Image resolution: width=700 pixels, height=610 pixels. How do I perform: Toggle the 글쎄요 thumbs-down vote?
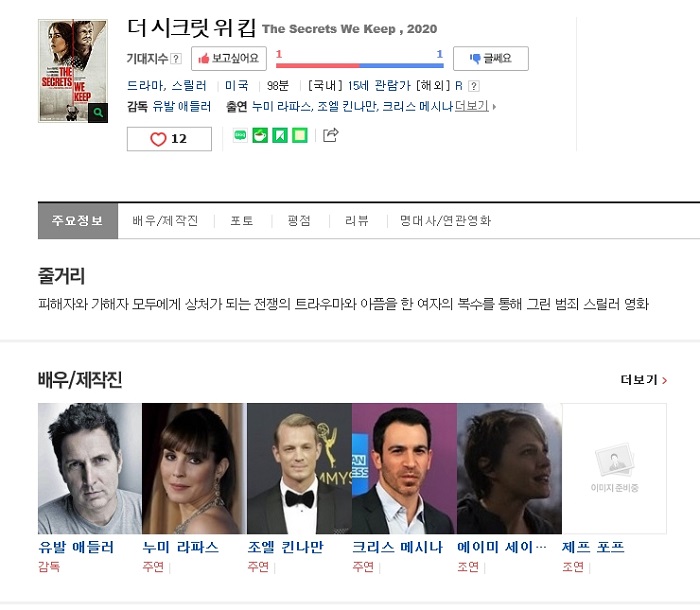490,59
